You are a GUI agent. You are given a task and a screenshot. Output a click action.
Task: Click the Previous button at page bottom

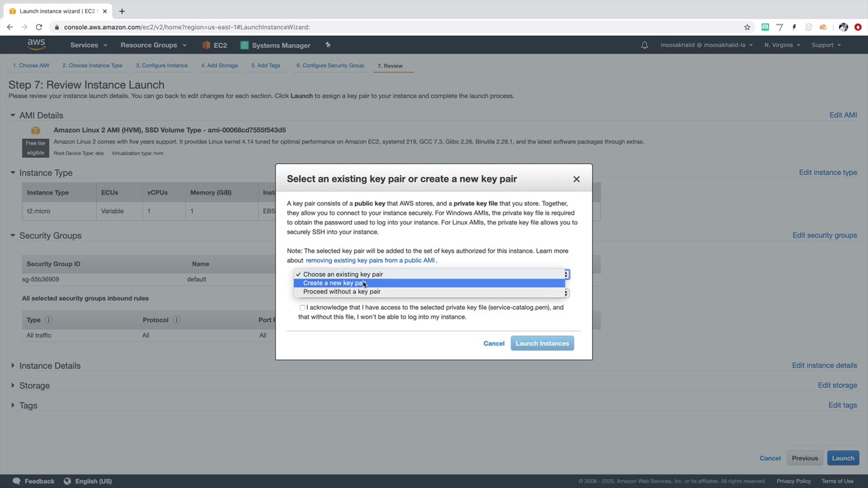coord(805,458)
